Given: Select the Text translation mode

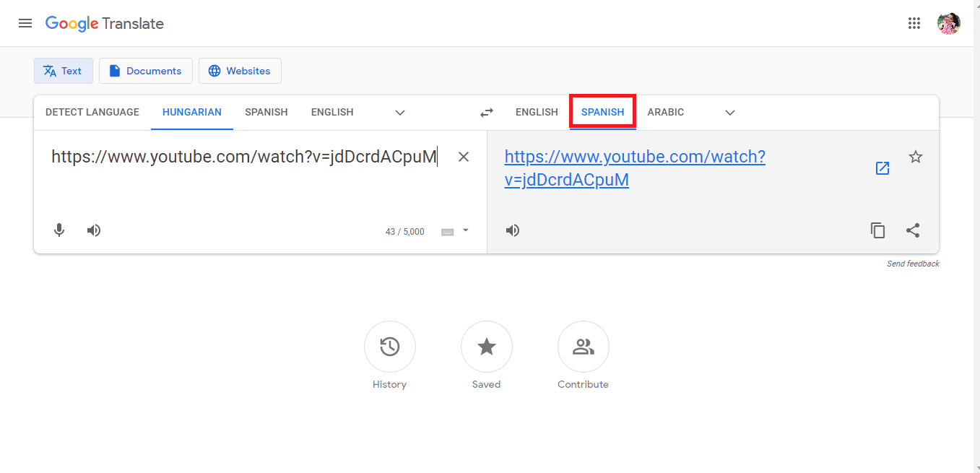Looking at the screenshot, I should (64, 71).
